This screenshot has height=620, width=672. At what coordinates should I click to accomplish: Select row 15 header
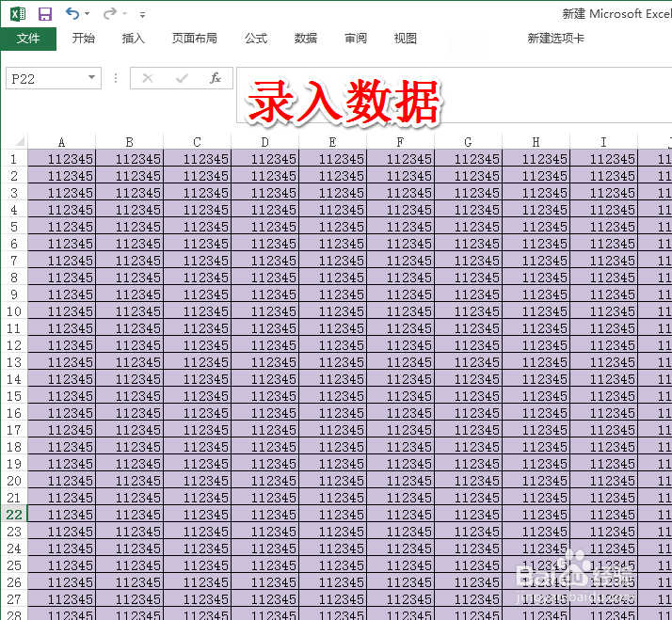[x=14, y=396]
